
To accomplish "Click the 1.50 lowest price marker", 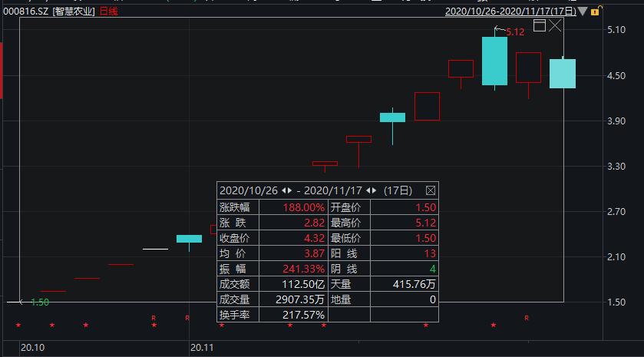I will [x=40, y=302].
